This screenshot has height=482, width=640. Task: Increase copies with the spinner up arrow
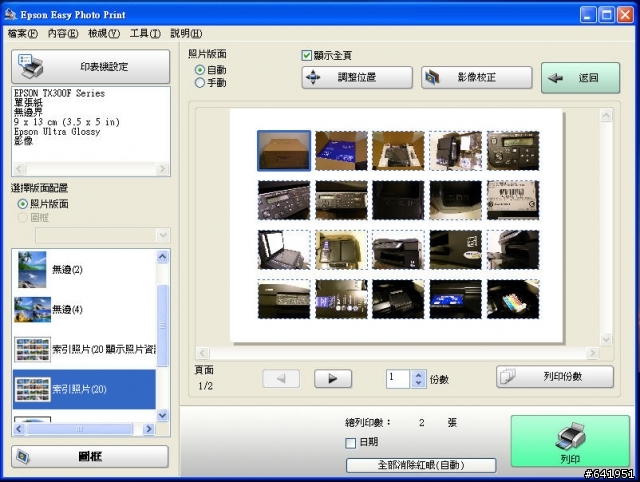(418, 375)
